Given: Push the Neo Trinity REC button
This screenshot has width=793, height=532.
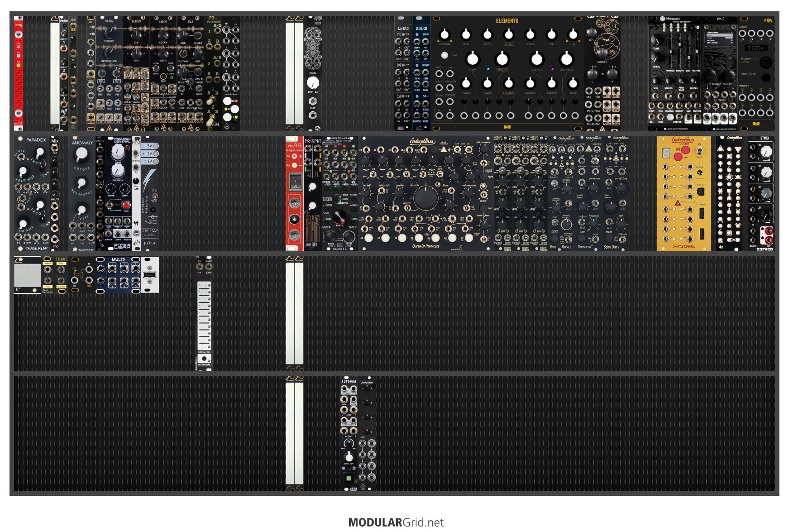Looking at the screenshot, I should click(x=331, y=235).
